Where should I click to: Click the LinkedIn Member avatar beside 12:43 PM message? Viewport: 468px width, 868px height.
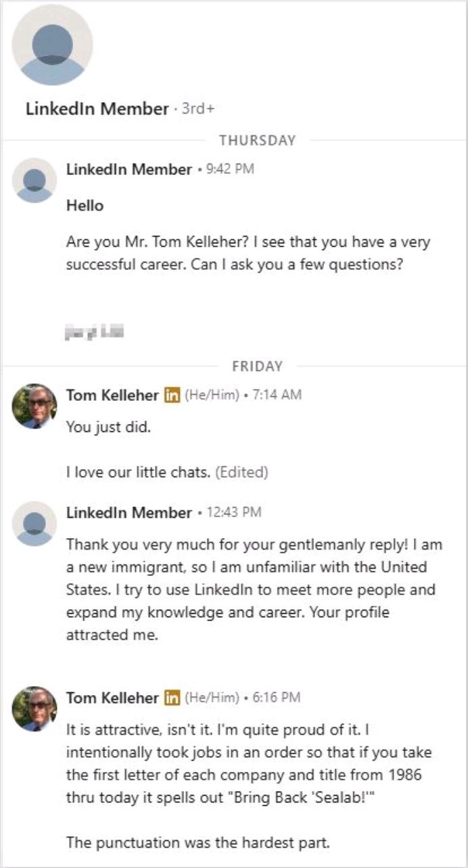[x=34, y=524]
